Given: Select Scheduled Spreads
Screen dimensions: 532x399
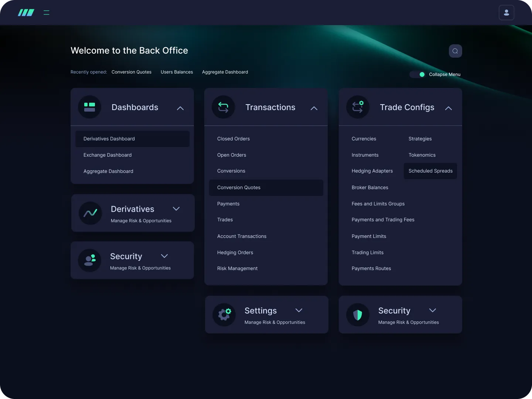Looking at the screenshot, I should point(430,171).
